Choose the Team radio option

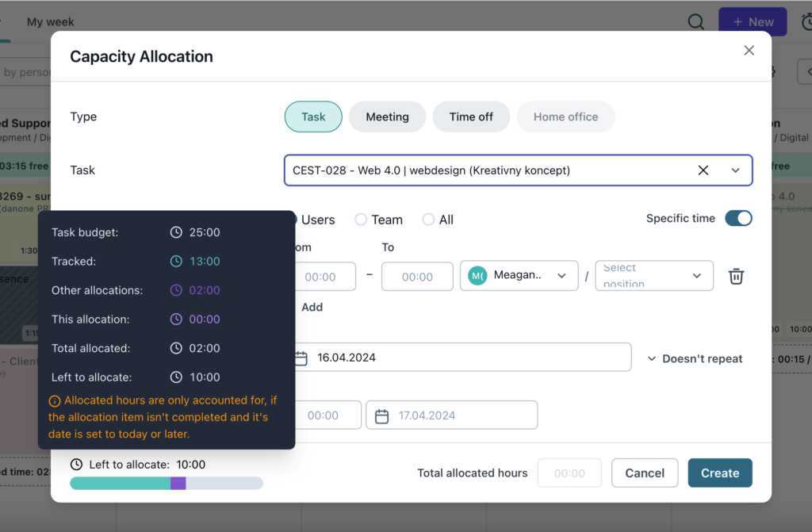click(379, 220)
